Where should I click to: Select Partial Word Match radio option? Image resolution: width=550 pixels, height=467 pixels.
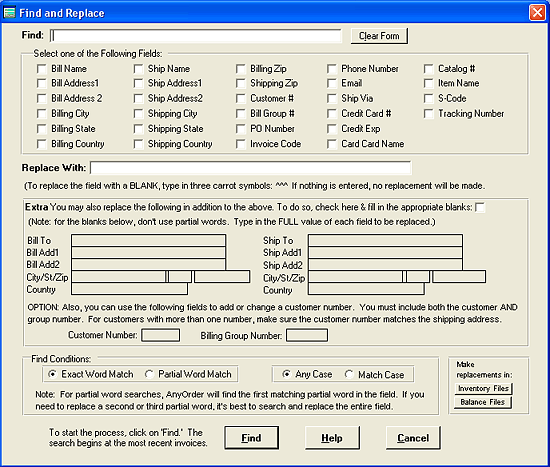pos(149,374)
